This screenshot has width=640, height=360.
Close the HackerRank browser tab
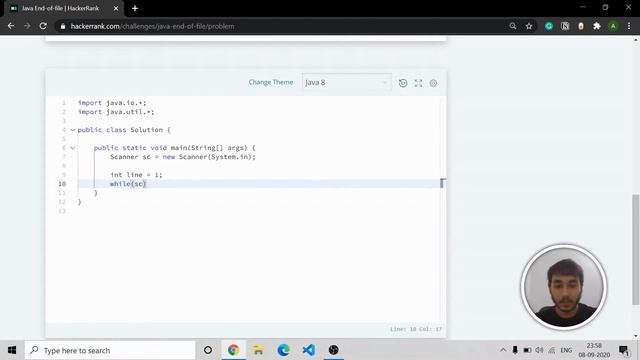click(116, 8)
